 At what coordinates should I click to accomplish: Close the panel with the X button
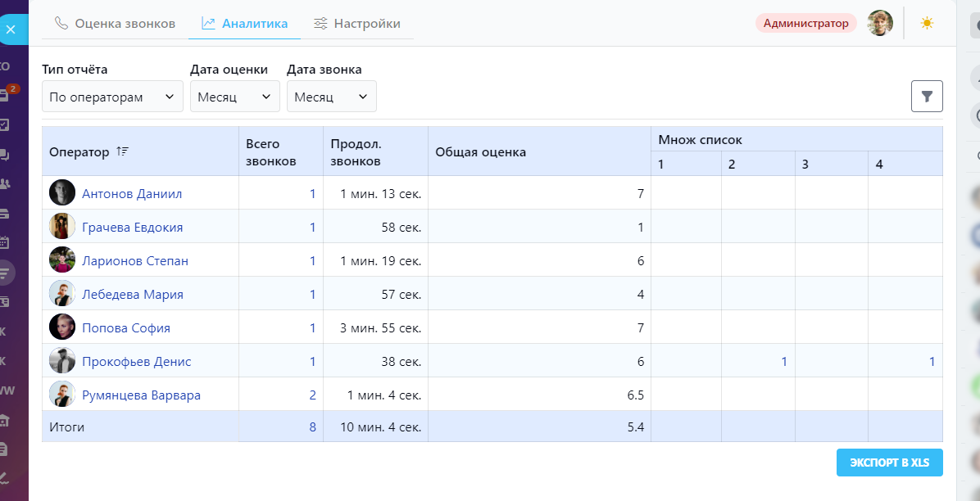(x=11, y=30)
